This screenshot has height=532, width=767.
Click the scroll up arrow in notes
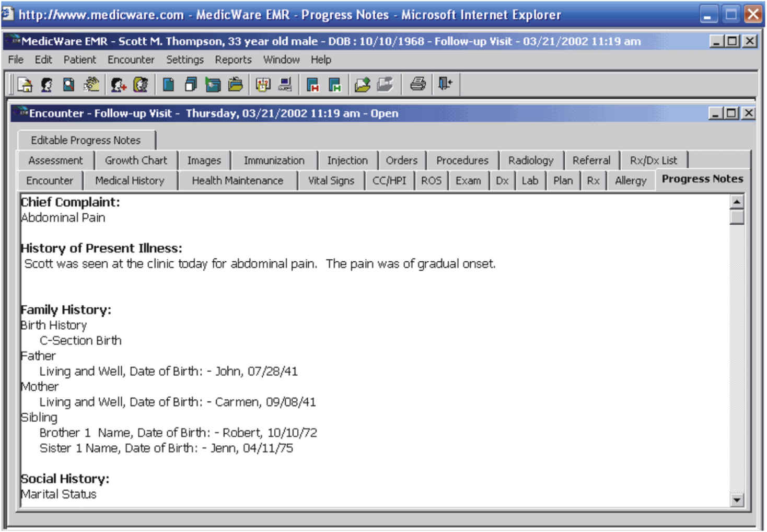click(x=737, y=202)
